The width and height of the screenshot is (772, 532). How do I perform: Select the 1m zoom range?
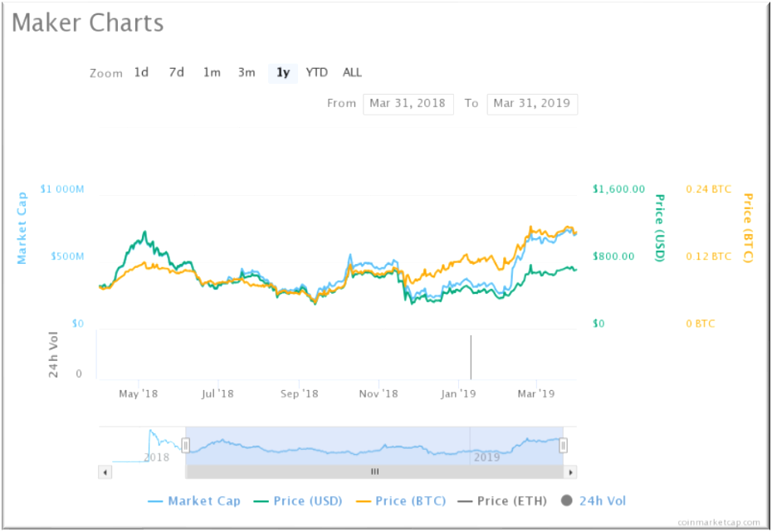point(212,73)
